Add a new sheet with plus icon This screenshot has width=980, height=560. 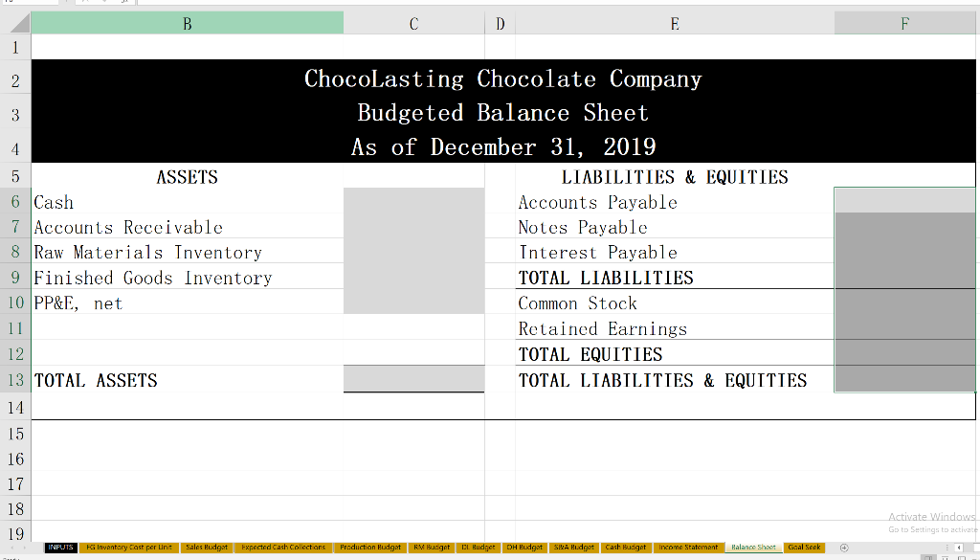(844, 548)
